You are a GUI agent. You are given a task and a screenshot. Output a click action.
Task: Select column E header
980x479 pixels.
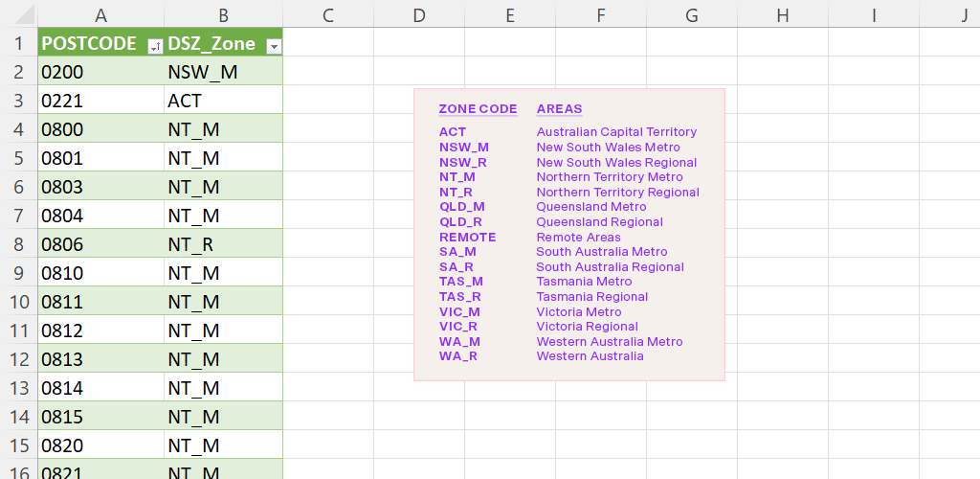coord(510,15)
